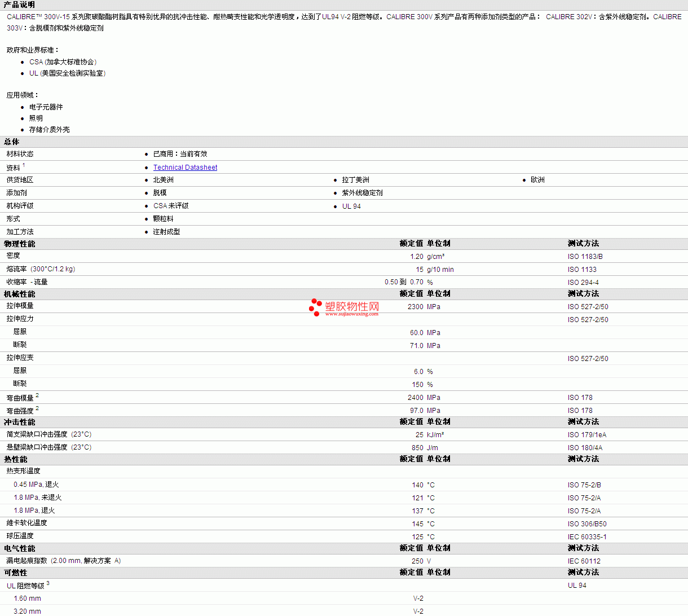The image size is (688, 616).
Task: Select the 颗粒料 form value
Action: [x=164, y=219]
